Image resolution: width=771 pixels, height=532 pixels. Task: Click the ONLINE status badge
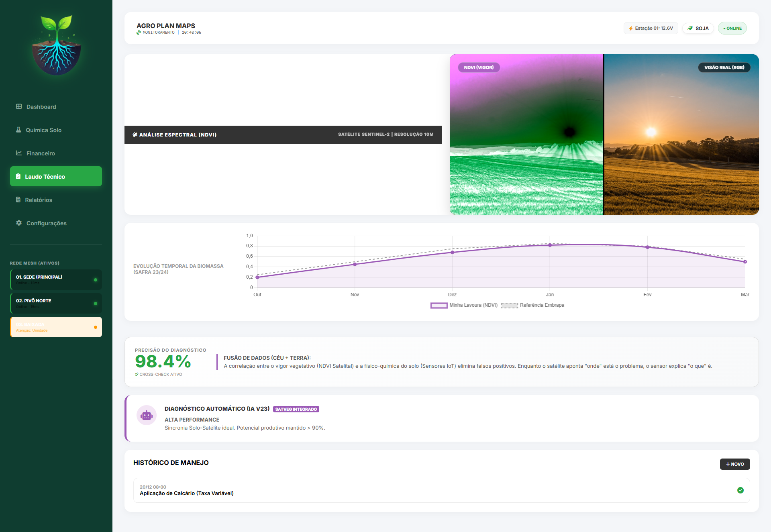coord(732,28)
